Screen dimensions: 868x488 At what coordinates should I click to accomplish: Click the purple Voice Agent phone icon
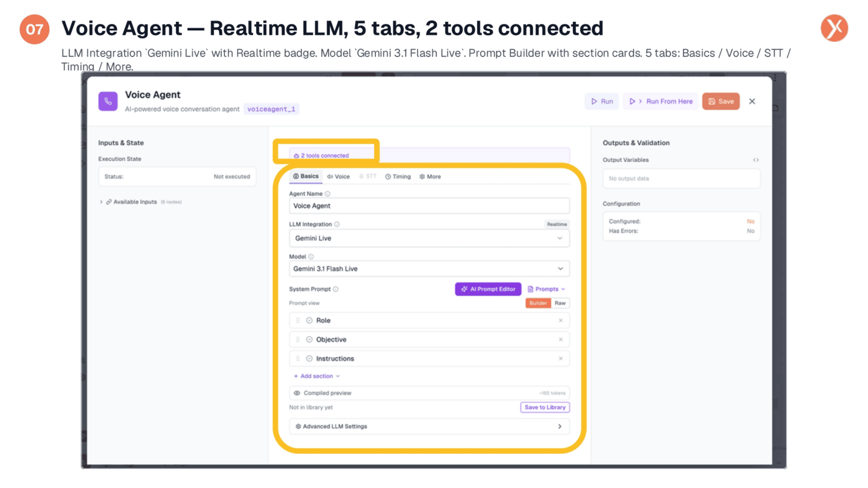(108, 101)
